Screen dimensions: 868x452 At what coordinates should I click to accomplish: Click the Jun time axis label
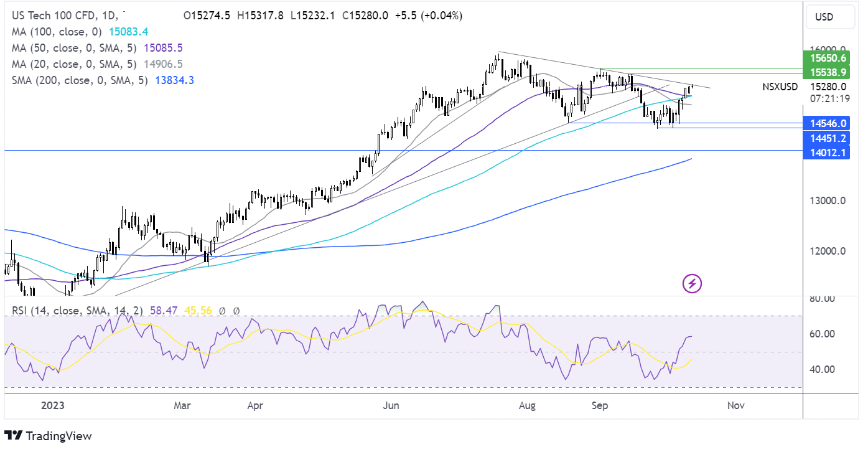coord(391,405)
